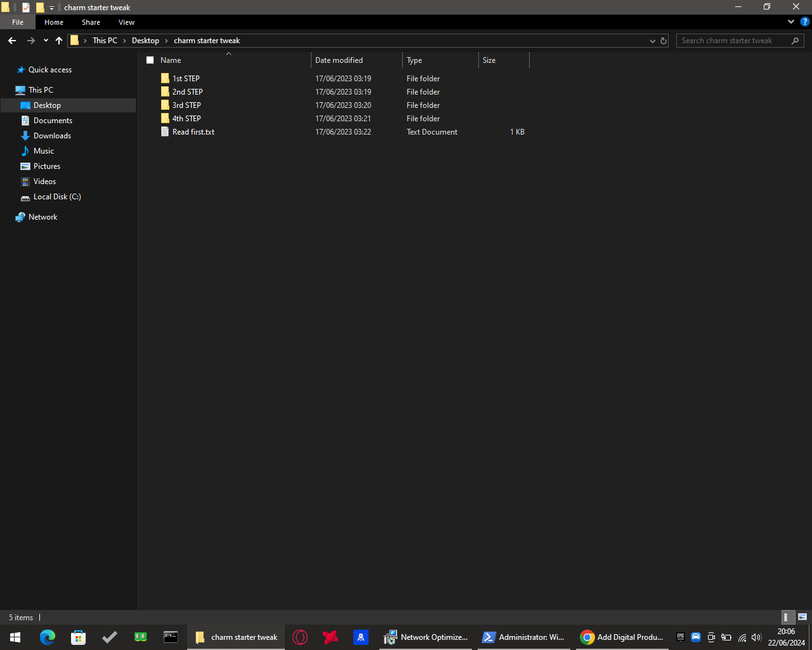Open the green taskbar app icon
812x650 pixels.
(140, 637)
